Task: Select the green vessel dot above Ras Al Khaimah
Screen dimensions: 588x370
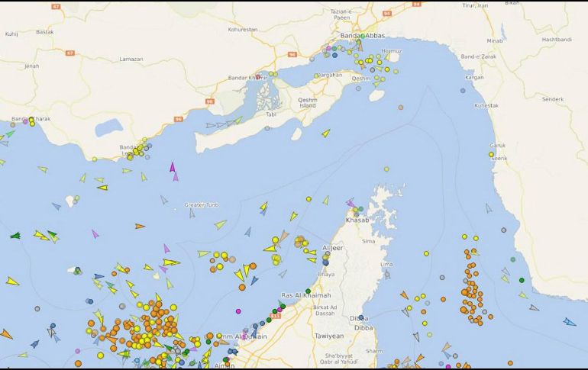Action: [x=309, y=291]
